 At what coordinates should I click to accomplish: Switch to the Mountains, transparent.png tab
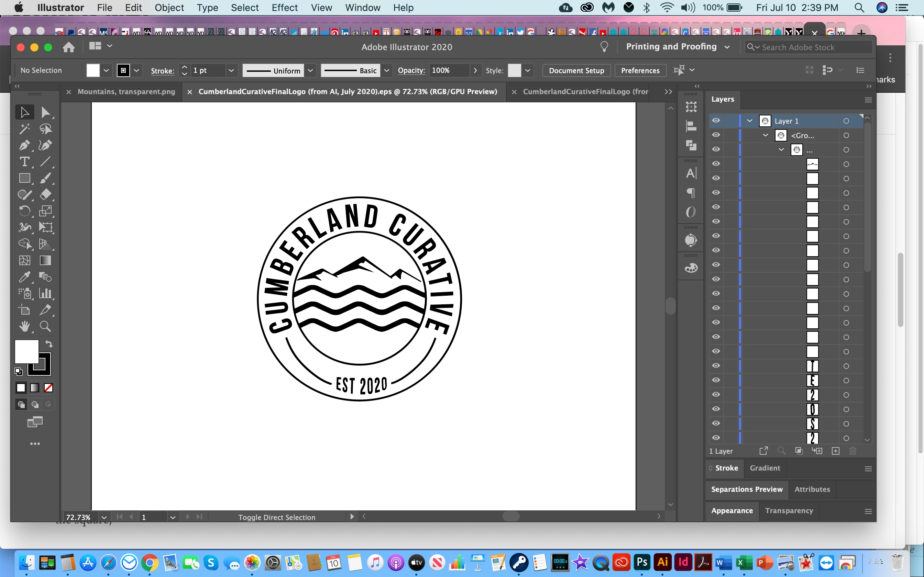point(126,92)
